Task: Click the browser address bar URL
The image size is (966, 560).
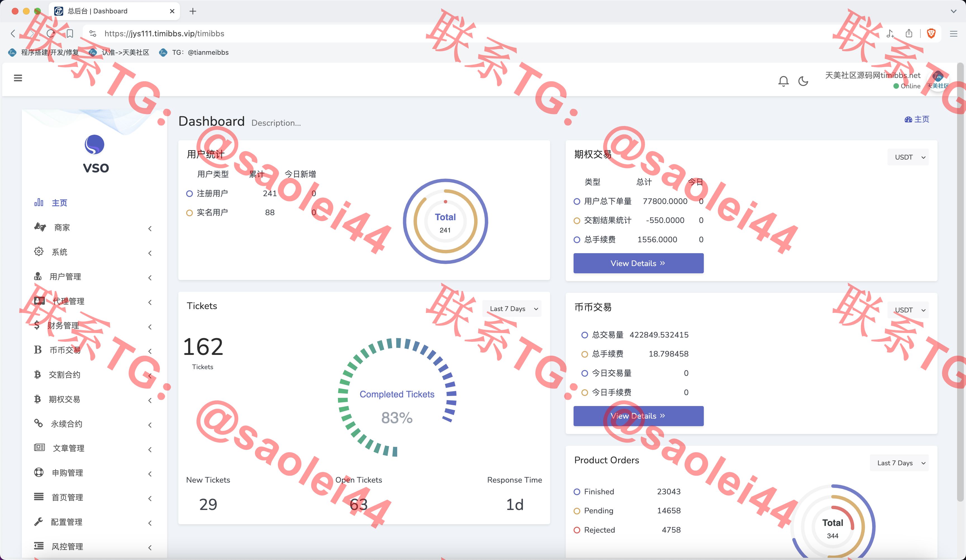Action: [164, 33]
